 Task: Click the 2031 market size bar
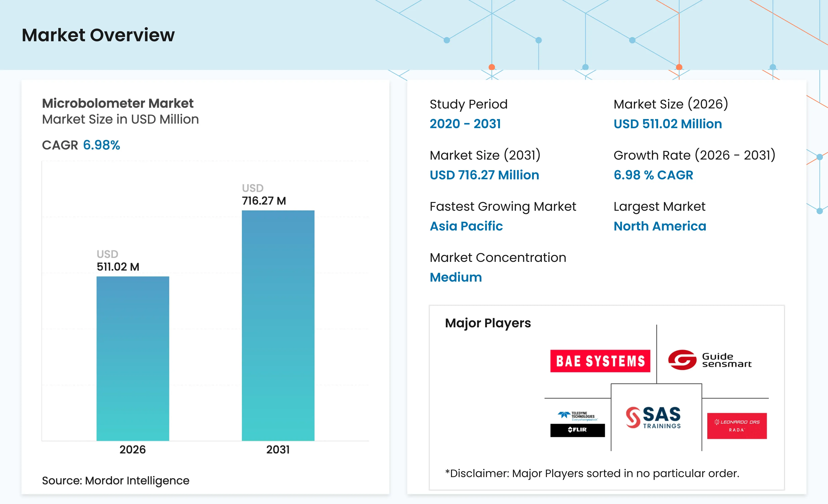[x=278, y=325]
